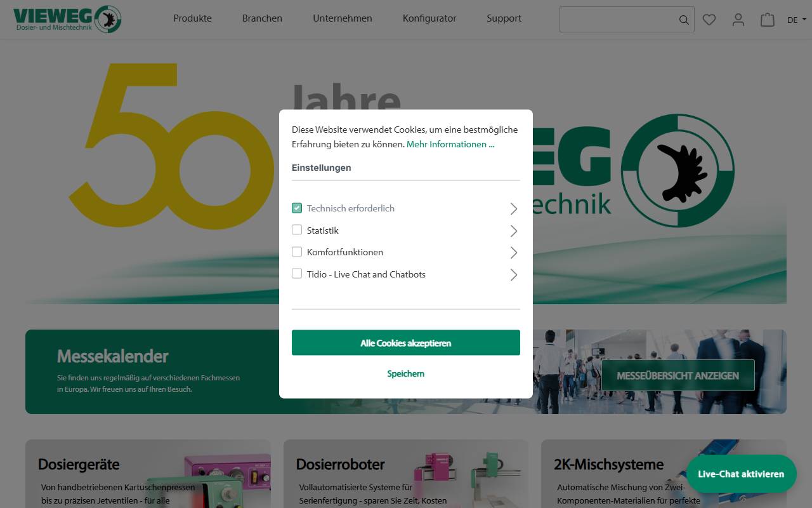The image size is (812, 508).
Task: Expand Komfortfunktionen details chevron
Action: 514,253
